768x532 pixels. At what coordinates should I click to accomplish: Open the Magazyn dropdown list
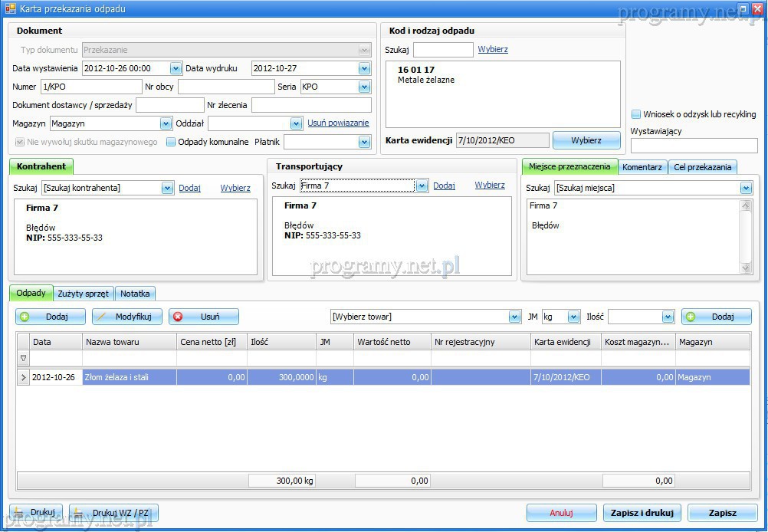(x=166, y=123)
